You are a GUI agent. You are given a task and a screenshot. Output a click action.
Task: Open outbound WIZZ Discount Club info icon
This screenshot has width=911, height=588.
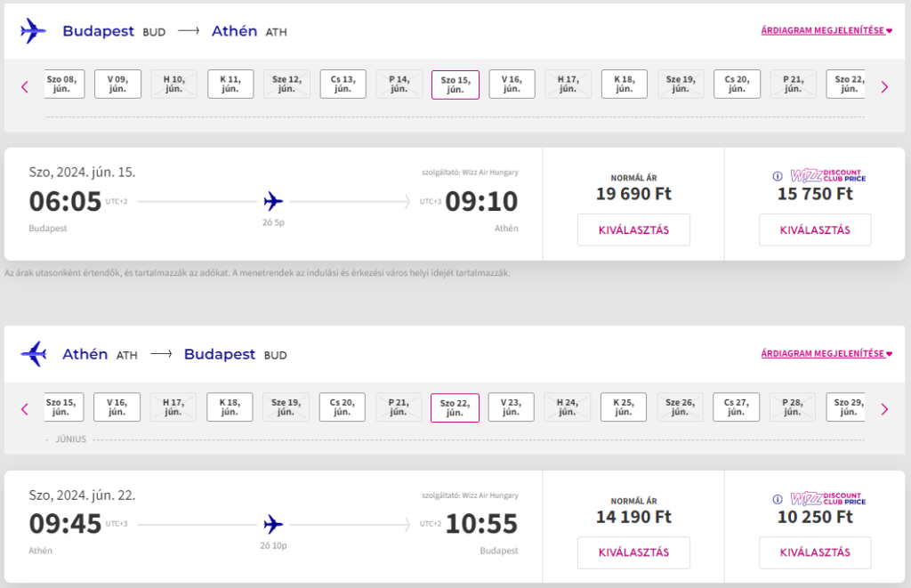tap(778, 176)
